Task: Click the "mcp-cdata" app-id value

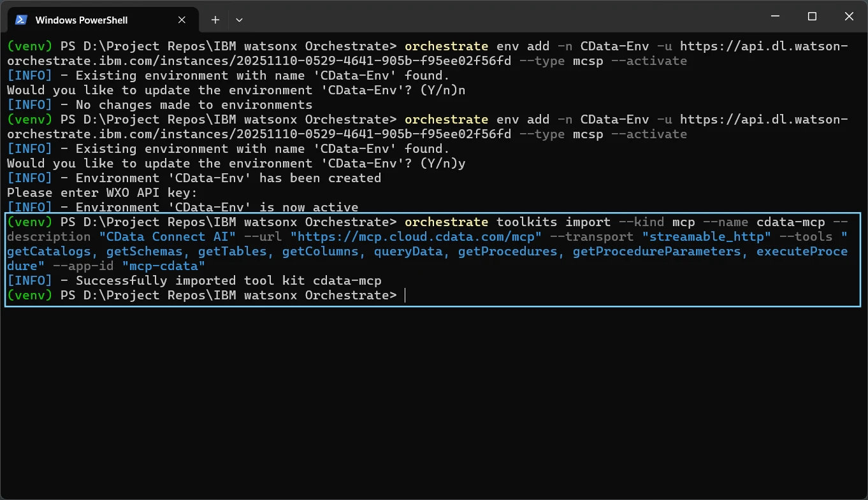Action: pos(164,266)
